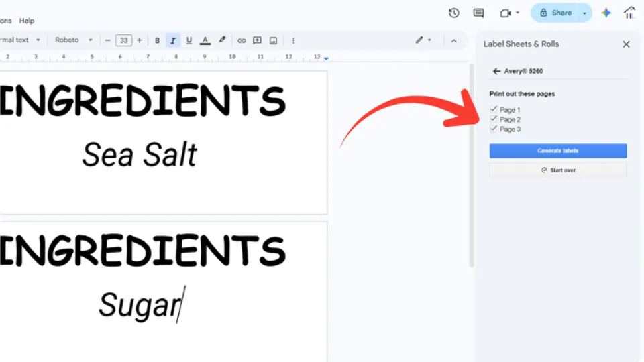Click the font size field 33
Image resolution: width=644 pixels, height=362 pixels.
click(123, 40)
